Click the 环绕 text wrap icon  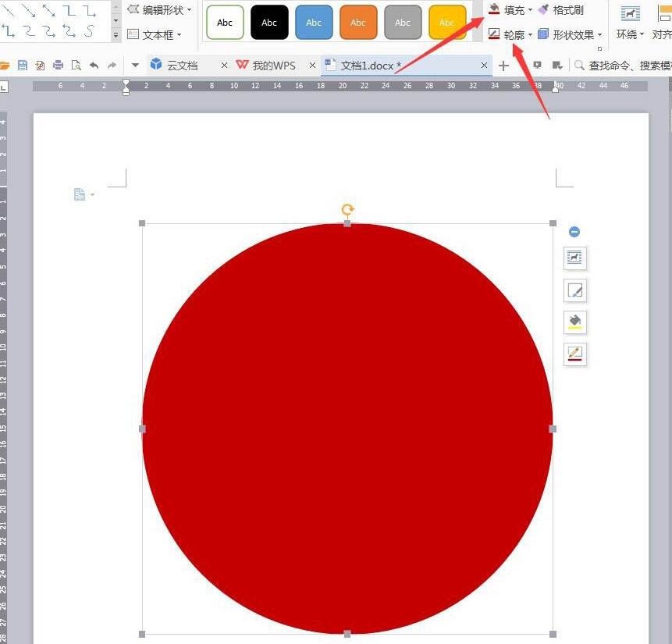coord(630,14)
